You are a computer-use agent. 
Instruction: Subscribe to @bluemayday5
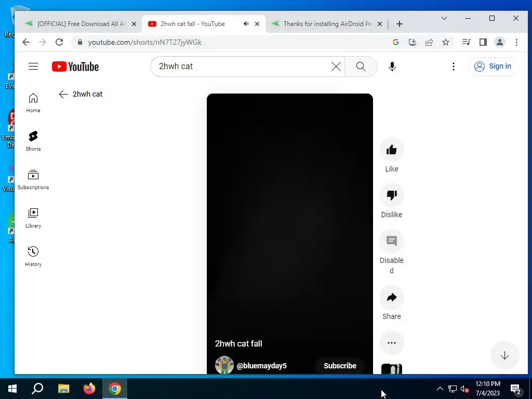340,366
